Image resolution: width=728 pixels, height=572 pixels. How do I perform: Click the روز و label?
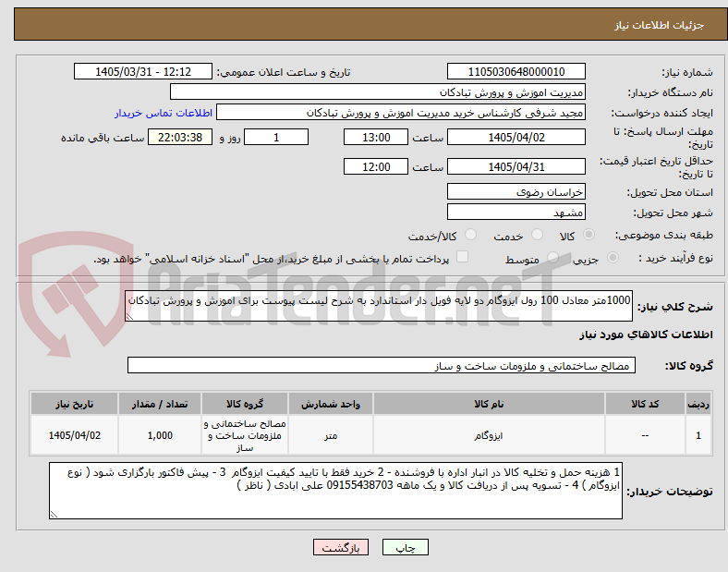(x=230, y=138)
